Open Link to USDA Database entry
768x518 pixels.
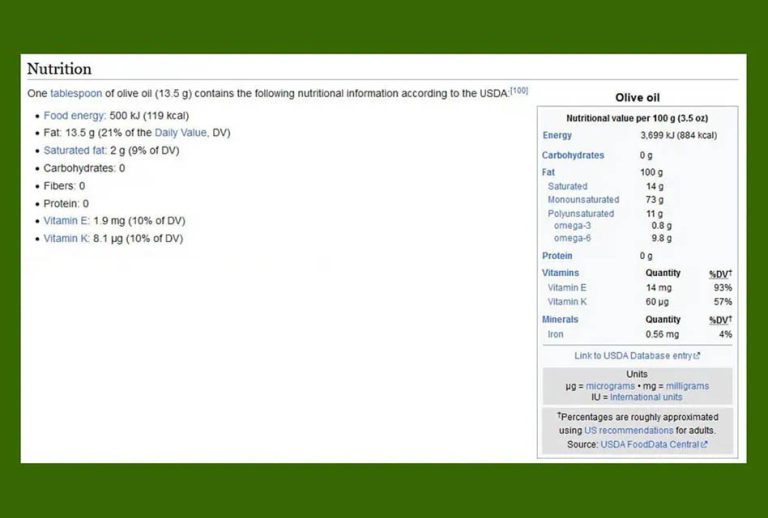point(633,356)
